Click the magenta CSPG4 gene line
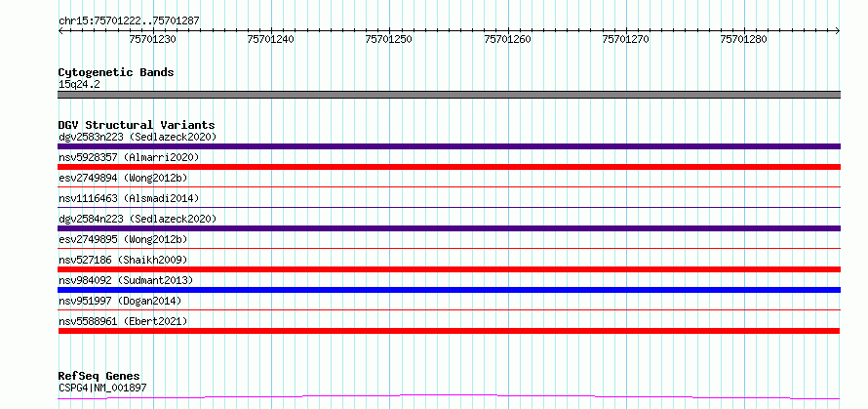 449,397
